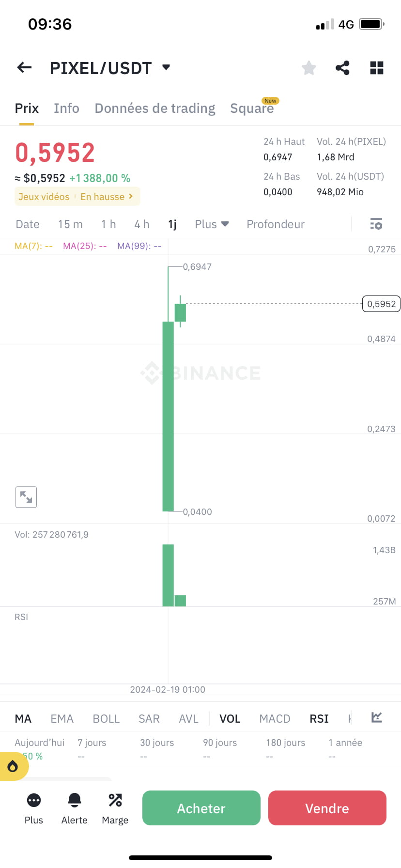
Task: Expand the Plus timeframe dropdown
Action: (x=212, y=224)
